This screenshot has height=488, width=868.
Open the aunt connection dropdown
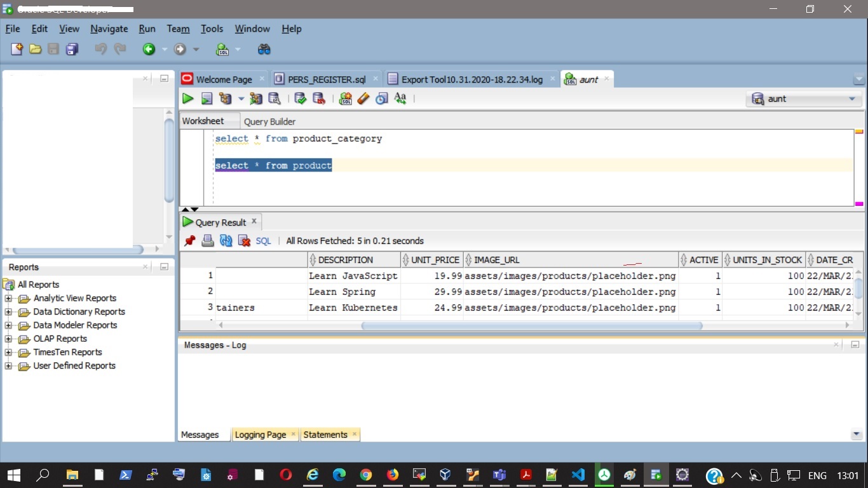(851, 99)
